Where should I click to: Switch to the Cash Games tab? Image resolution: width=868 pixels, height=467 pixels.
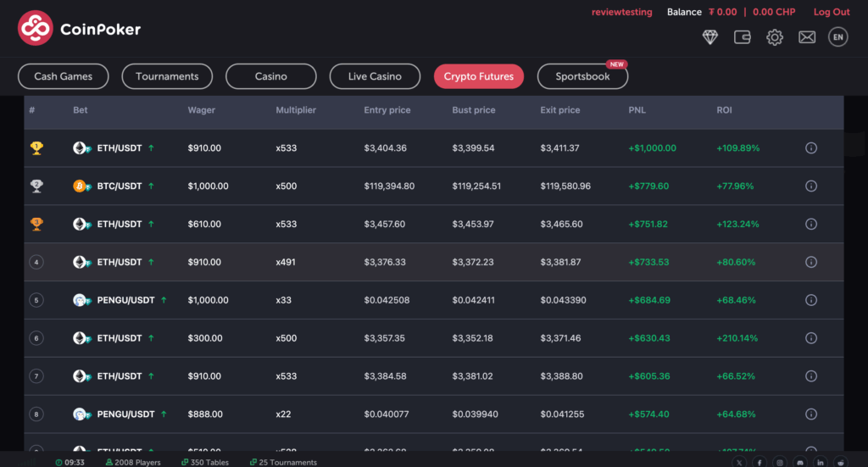point(63,76)
